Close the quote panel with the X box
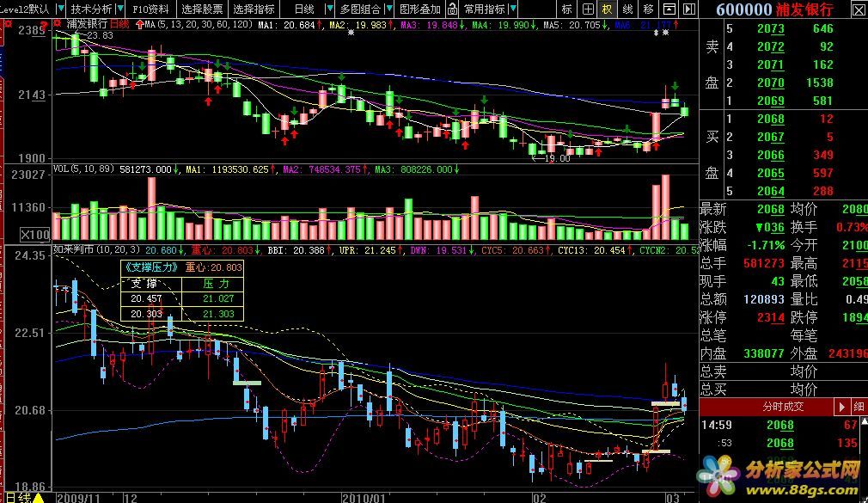The image size is (868, 503). click(858, 9)
